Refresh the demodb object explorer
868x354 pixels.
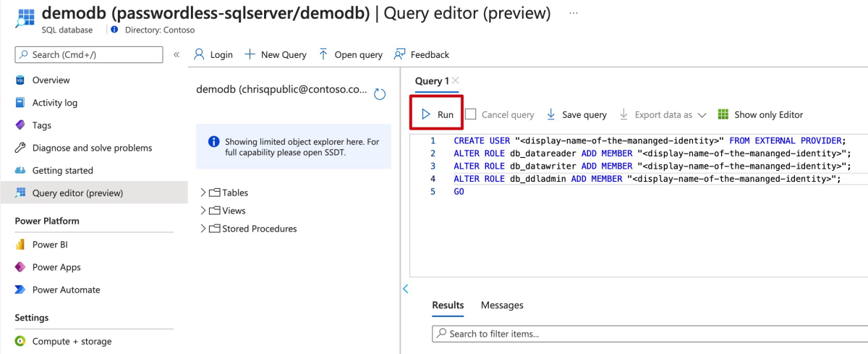click(380, 93)
